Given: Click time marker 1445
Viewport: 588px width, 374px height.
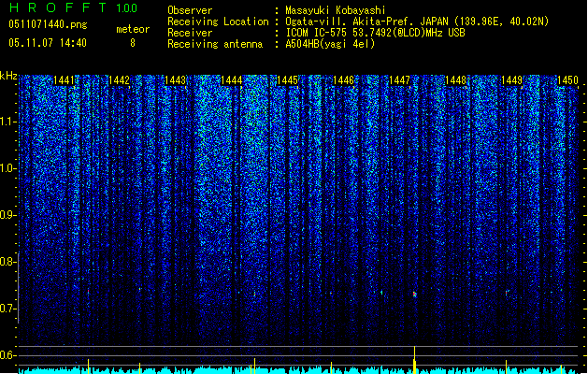Looking at the screenshot, I should [287, 80].
